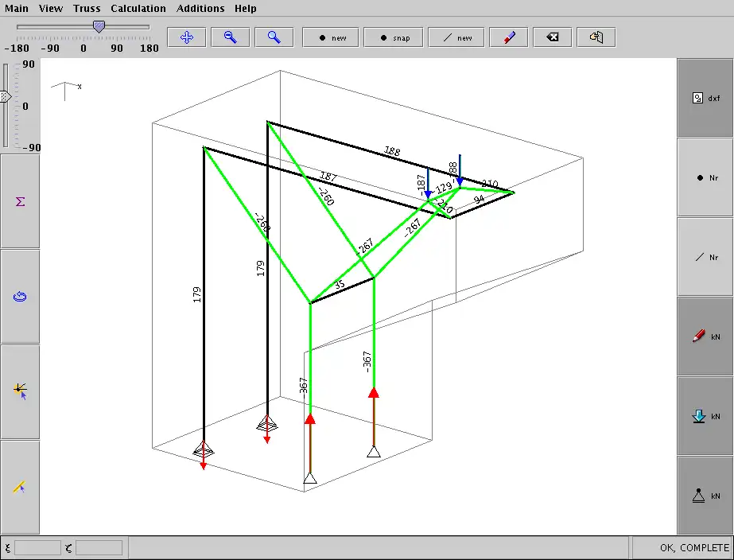Image resolution: width=734 pixels, height=560 pixels.
Task: Open the Calculation menu
Action: (138, 9)
